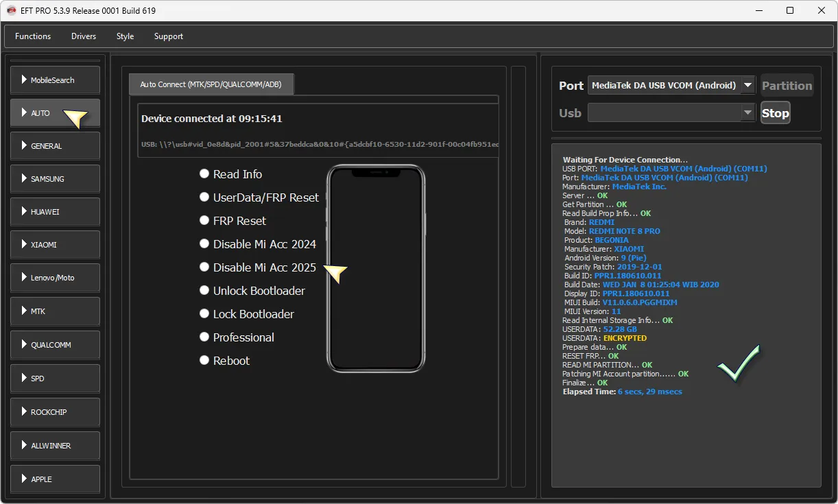Click the phone preview image

click(375, 269)
